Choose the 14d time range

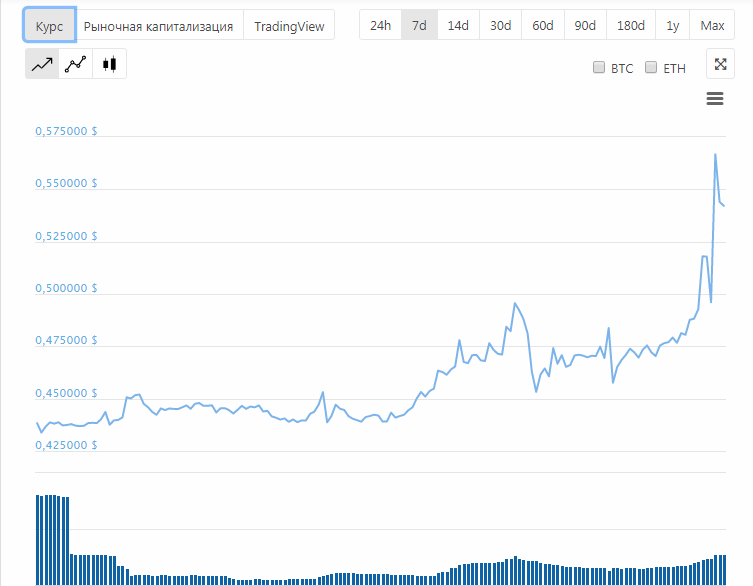(458, 25)
